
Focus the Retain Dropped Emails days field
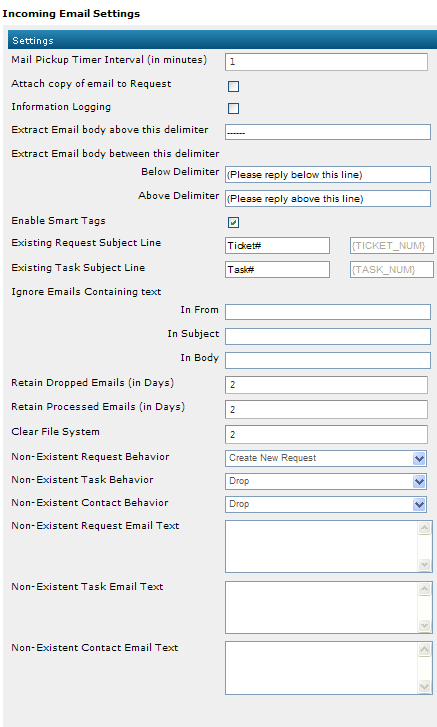[326, 385]
